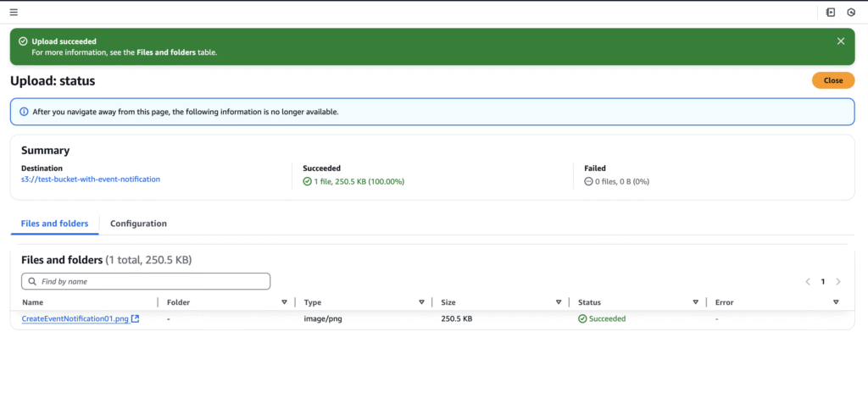
Task: Sort by Error column arrow
Action: point(836,301)
